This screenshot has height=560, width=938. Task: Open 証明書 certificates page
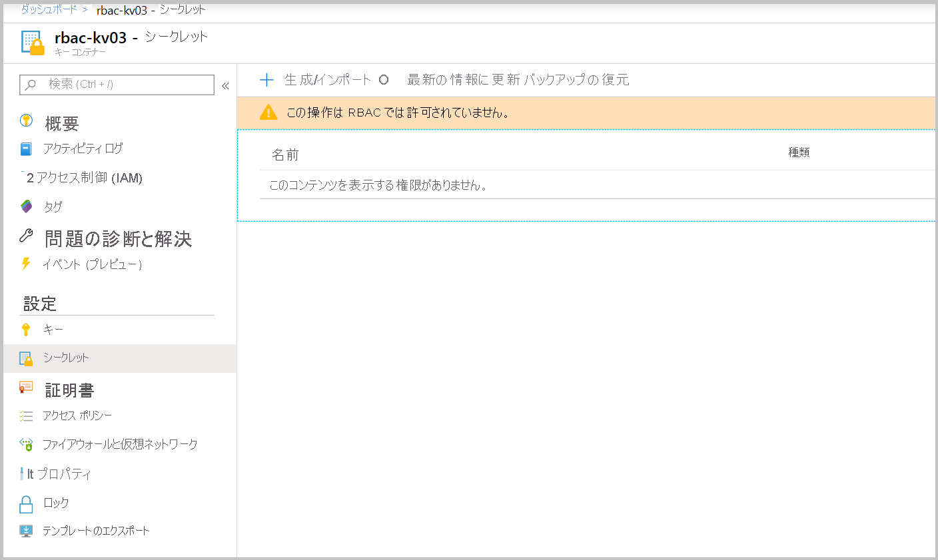[x=69, y=390]
